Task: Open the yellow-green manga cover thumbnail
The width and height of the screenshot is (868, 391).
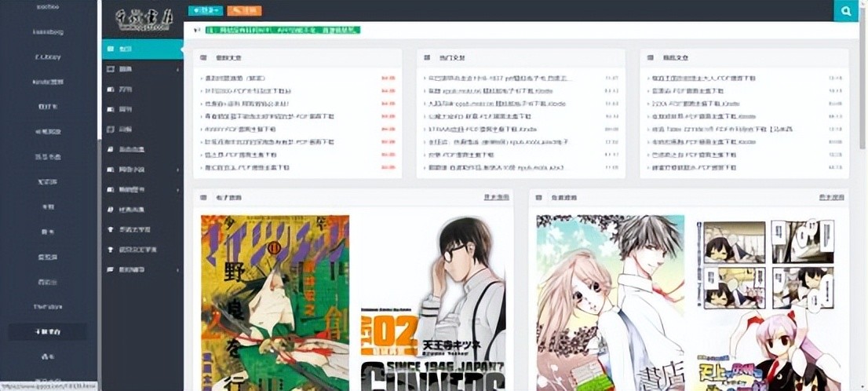Action: pyautogui.click(x=275, y=302)
